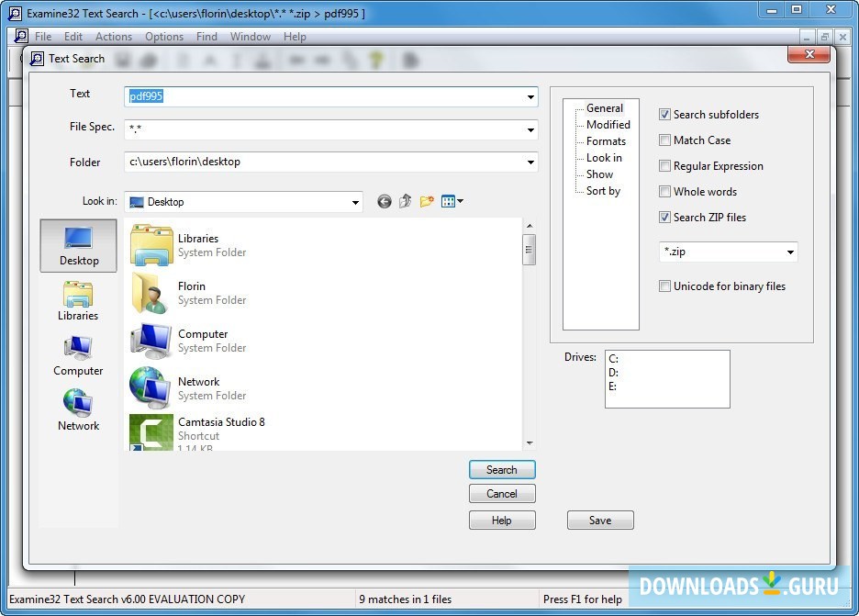Click the View Menu icon

(449, 201)
